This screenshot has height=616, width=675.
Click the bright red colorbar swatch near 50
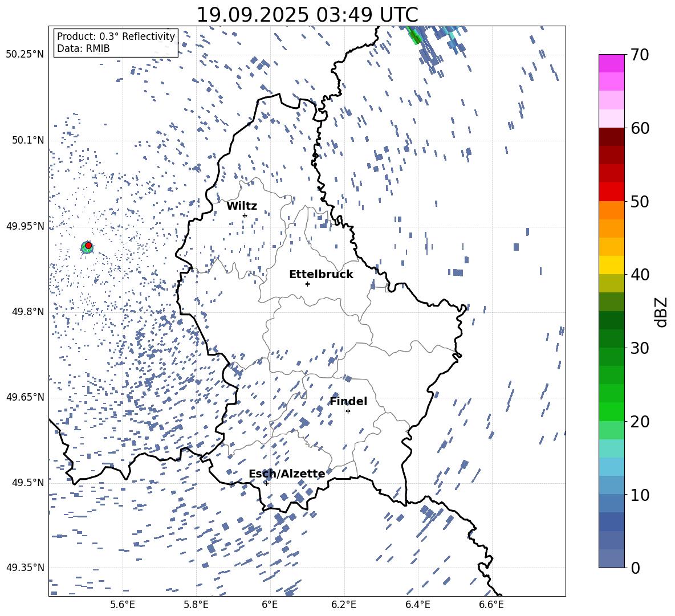click(612, 192)
